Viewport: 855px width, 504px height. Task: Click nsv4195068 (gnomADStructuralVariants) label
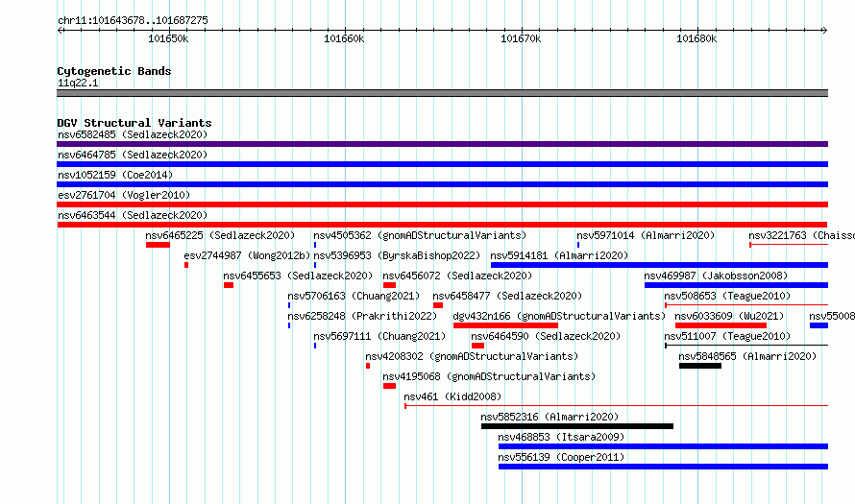pyautogui.click(x=489, y=376)
